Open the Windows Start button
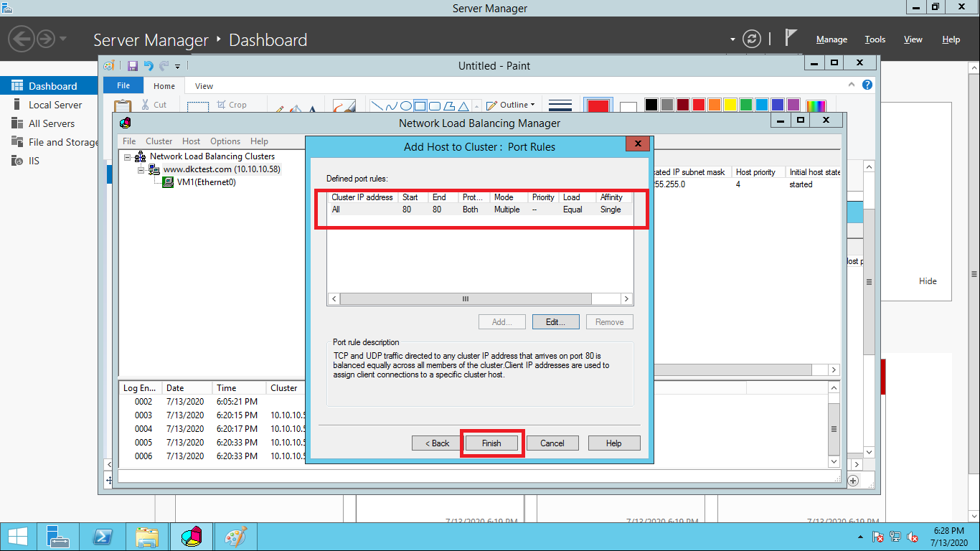 point(18,537)
